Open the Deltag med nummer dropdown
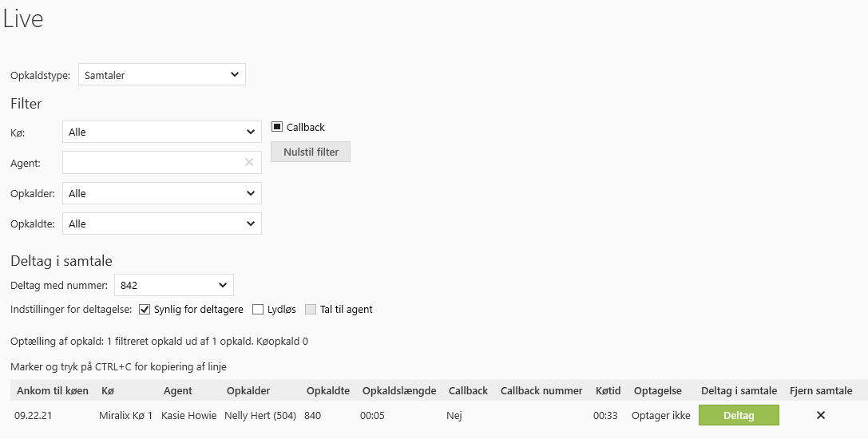This screenshot has width=868, height=439. [174, 285]
